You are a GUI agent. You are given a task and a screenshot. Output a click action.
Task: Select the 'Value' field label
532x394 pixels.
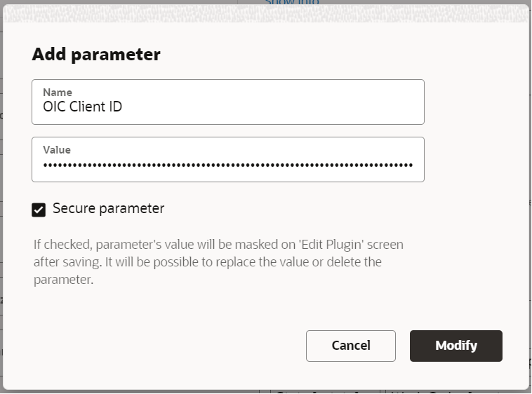point(57,149)
